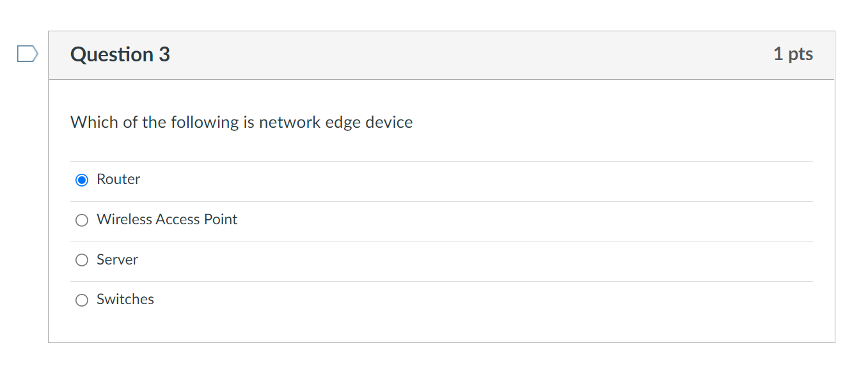The width and height of the screenshot is (868, 368).
Task: Click the divider line above Router option
Action: [x=441, y=160]
